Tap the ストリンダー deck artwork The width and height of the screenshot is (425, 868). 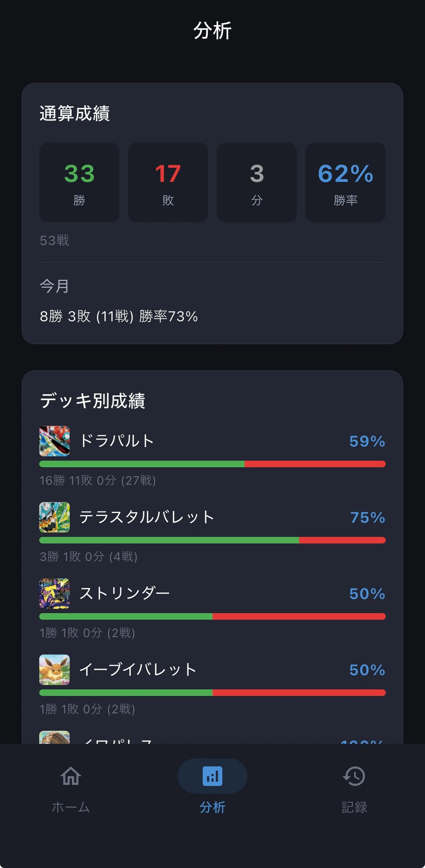[54, 594]
